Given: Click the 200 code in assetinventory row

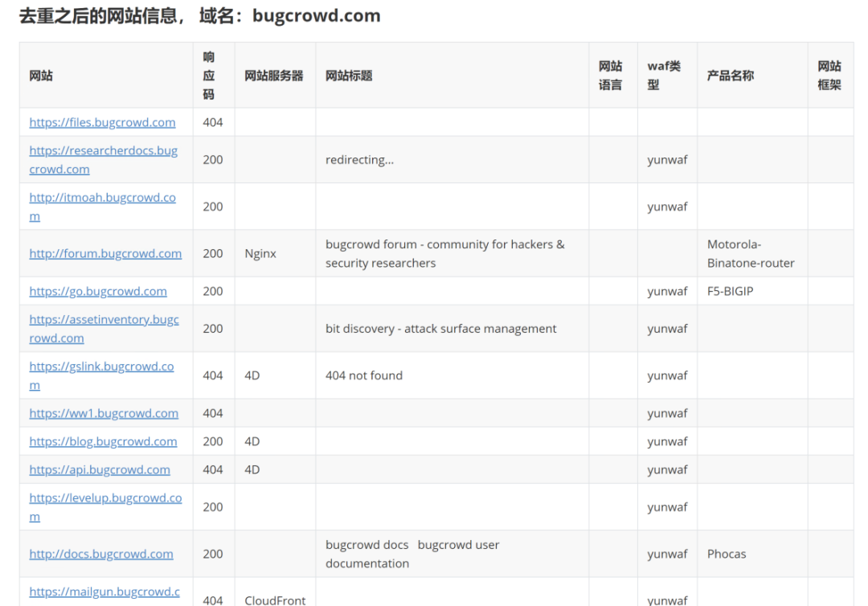Looking at the screenshot, I should 213,329.
